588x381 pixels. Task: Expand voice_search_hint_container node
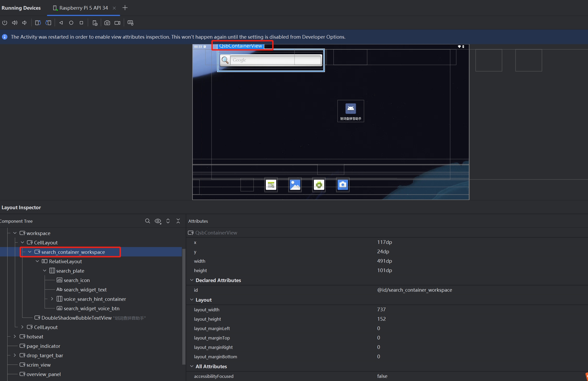(x=52, y=299)
